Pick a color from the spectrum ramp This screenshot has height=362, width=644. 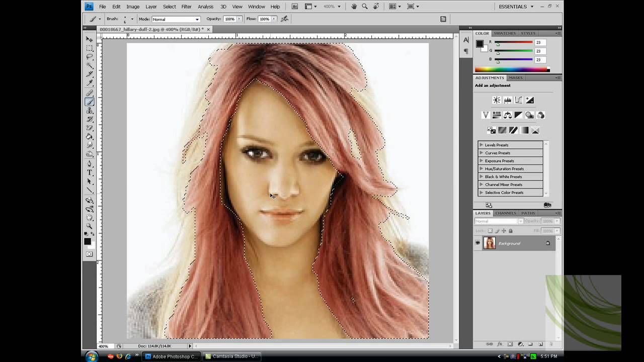pos(512,70)
